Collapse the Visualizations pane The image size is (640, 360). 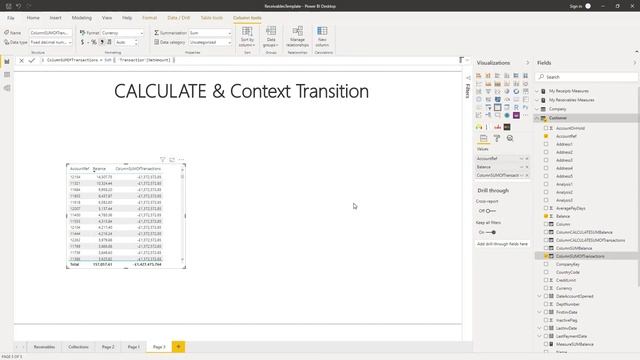coord(527,63)
